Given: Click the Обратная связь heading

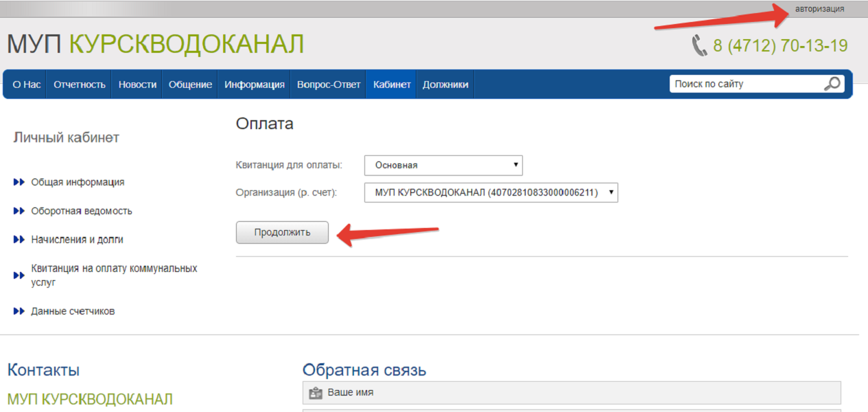Looking at the screenshot, I should (x=364, y=370).
